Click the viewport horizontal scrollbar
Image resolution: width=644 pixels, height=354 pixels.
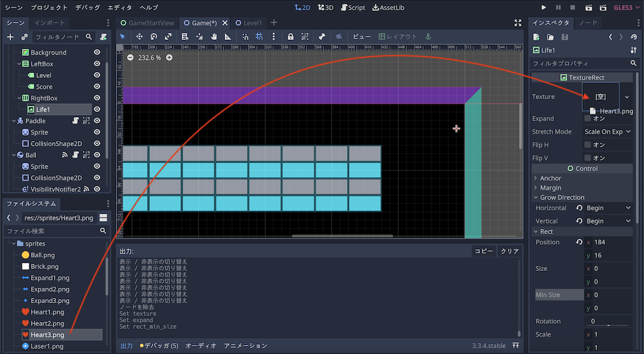pyautogui.click(x=342, y=236)
